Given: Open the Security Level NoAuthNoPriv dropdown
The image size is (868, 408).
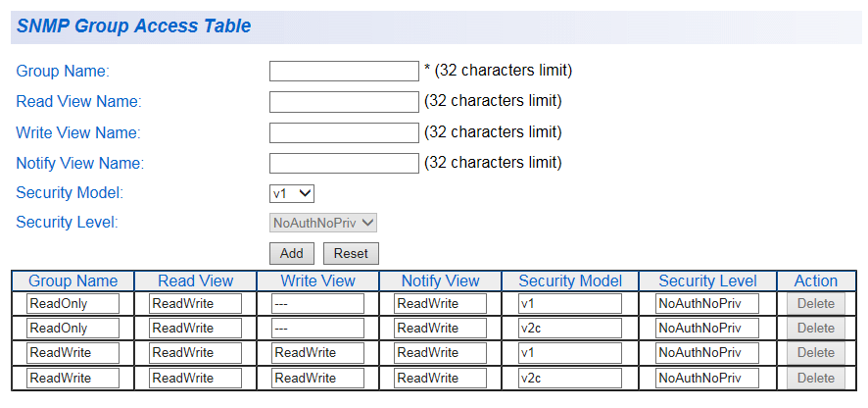Looking at the screenshot, I should pos(323,224).
